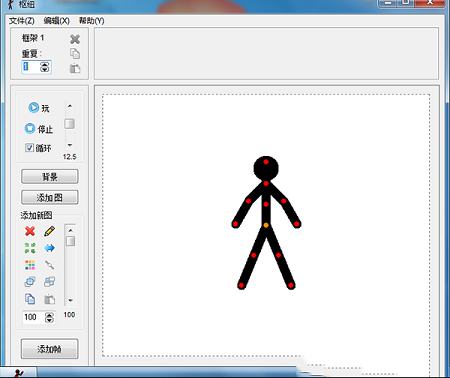Edit the figure using the pencil icon

click(x=49, y=231)
